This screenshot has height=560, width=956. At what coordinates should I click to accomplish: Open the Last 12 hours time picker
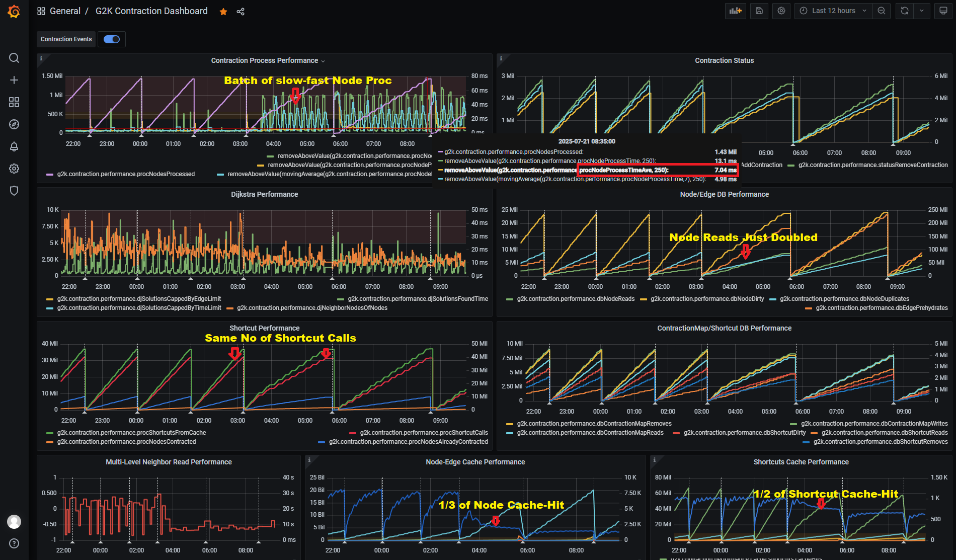pos(833,11)
